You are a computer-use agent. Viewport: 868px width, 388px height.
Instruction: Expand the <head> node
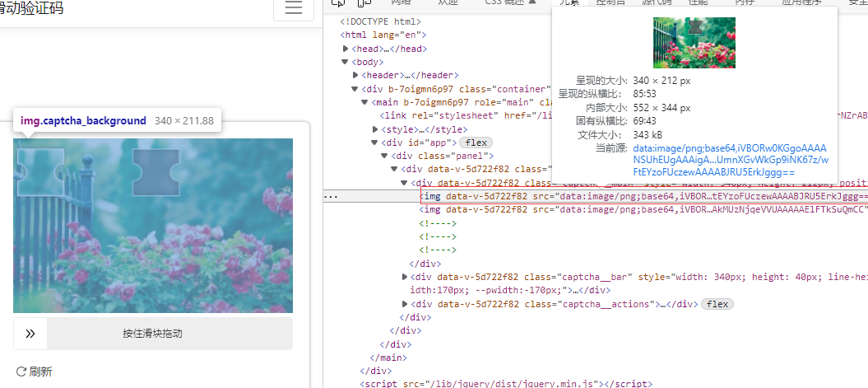tap(346, 49)
